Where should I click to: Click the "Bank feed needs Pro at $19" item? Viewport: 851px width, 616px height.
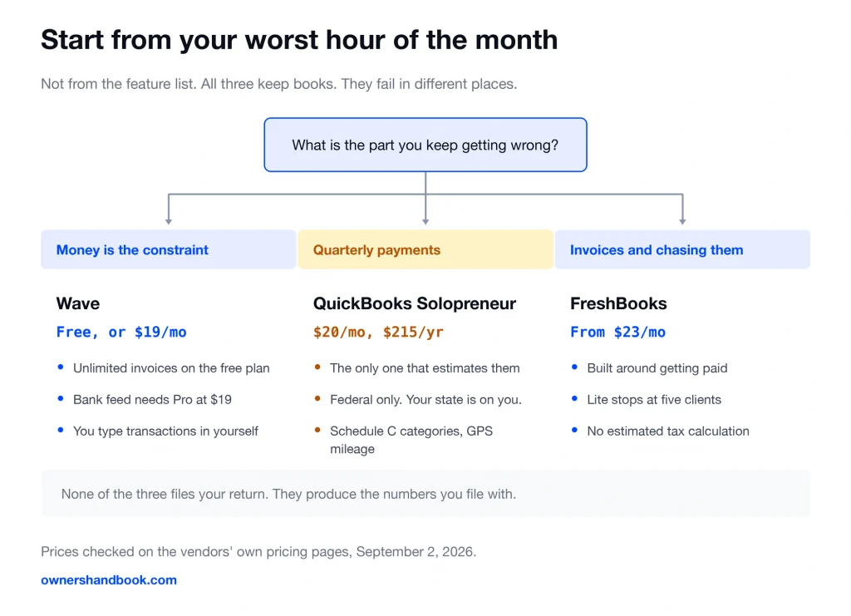[153, 400]
